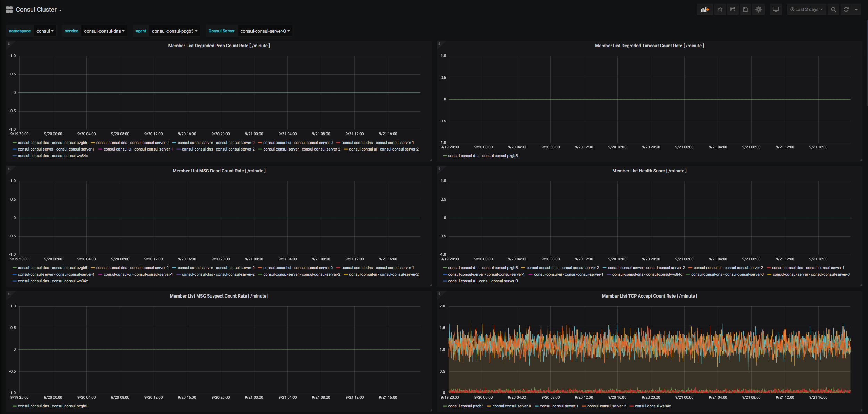This screenshot has width=868, height=414.
Task: Open Member List Health Score panel menu
Action: 649,171
